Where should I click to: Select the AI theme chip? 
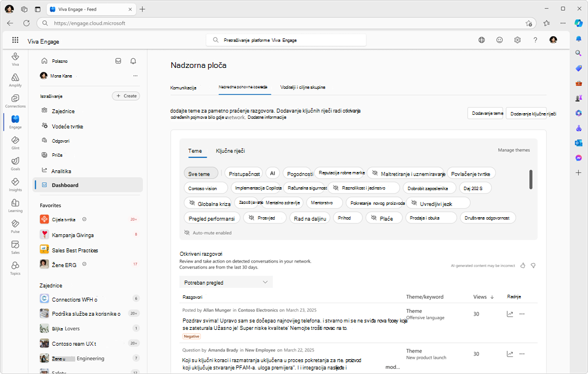point(273,173)
